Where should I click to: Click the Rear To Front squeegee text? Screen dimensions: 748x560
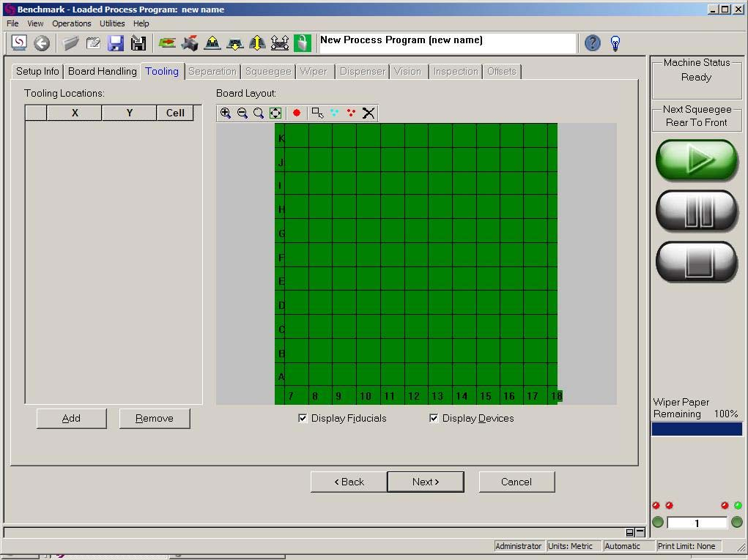[x=697, y=122]
